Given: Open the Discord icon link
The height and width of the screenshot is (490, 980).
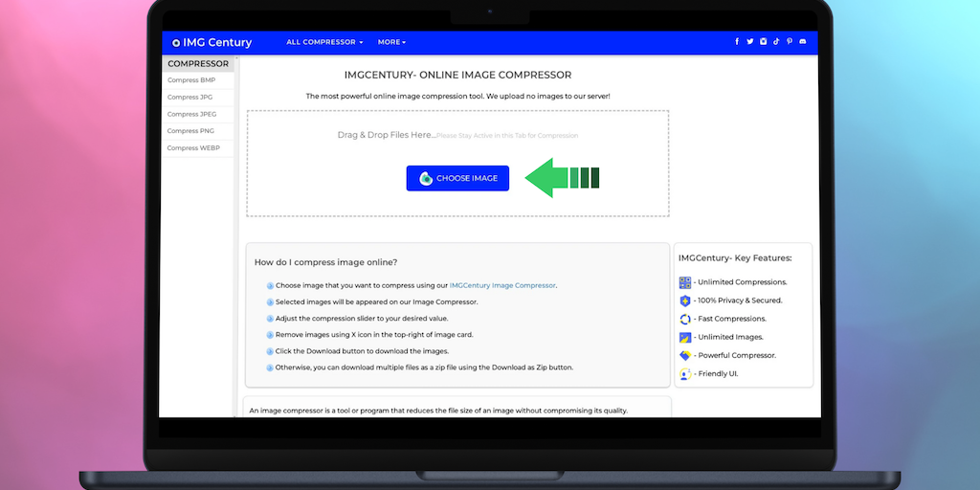Looking at the screenshot, I should [802, 42].
